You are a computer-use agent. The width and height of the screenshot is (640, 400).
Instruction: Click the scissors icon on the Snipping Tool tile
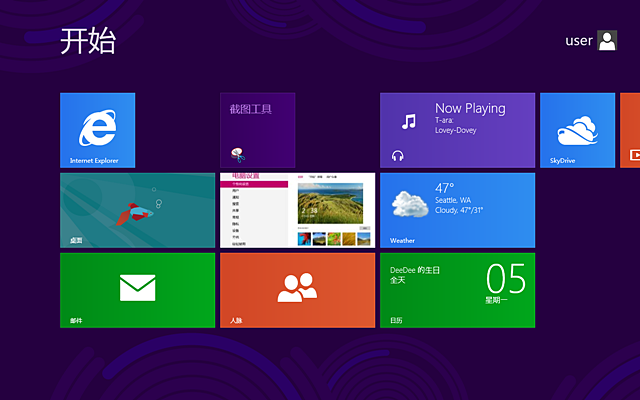(x=238, y=155)
